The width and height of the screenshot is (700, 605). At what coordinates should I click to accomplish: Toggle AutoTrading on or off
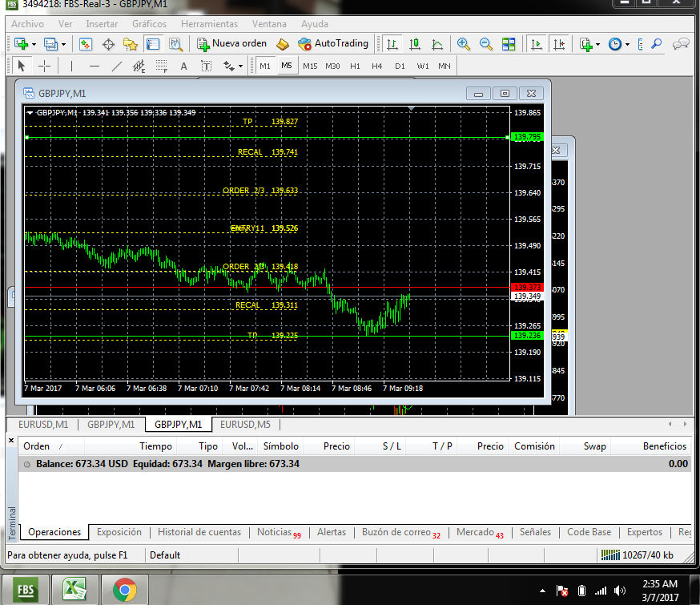tap(333, 44)
